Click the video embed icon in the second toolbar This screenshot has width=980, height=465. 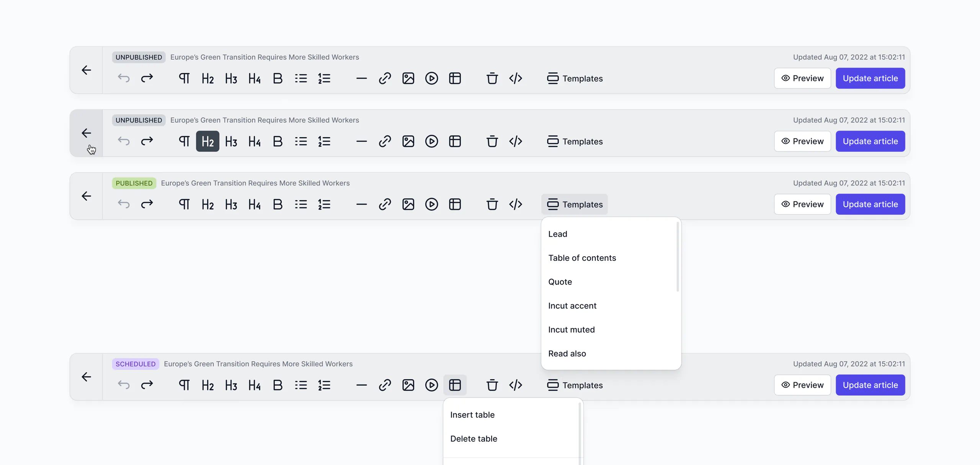point(431,141)
